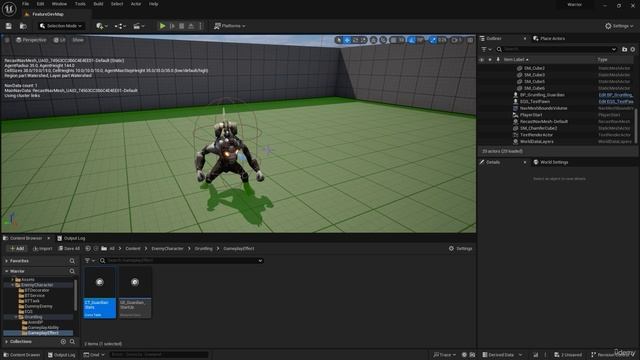Open the Build menu

click(x=98, y=4)
